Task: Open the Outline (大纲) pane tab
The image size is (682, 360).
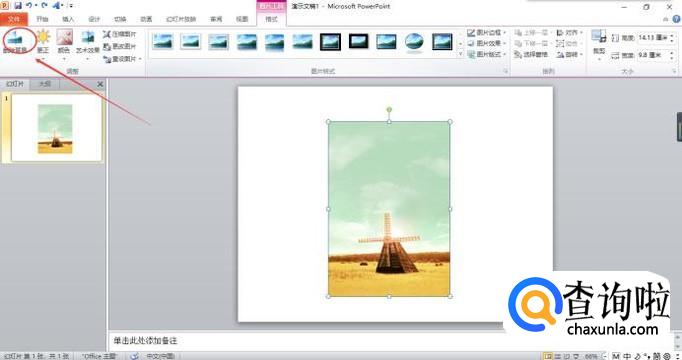Action: (x=45, y=84)
